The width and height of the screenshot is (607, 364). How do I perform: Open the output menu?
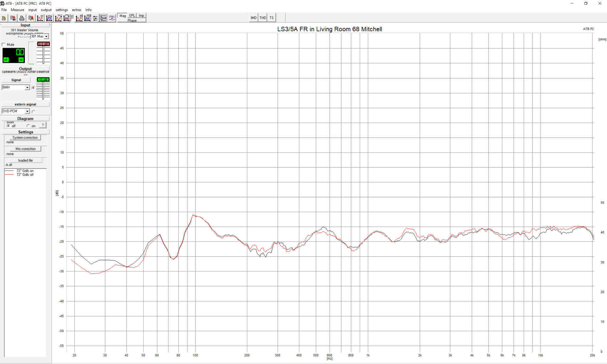pos(46,10)
